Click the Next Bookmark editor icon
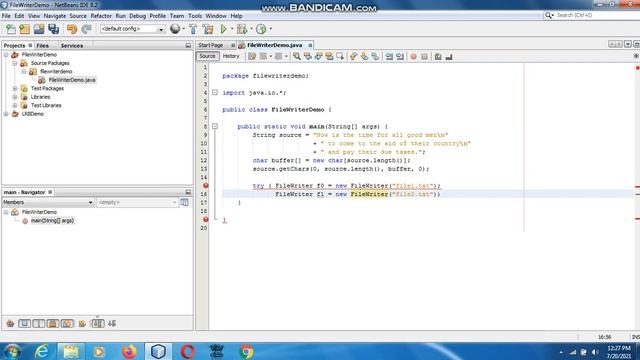Screen dimensions: 640x360 point(364,56)
